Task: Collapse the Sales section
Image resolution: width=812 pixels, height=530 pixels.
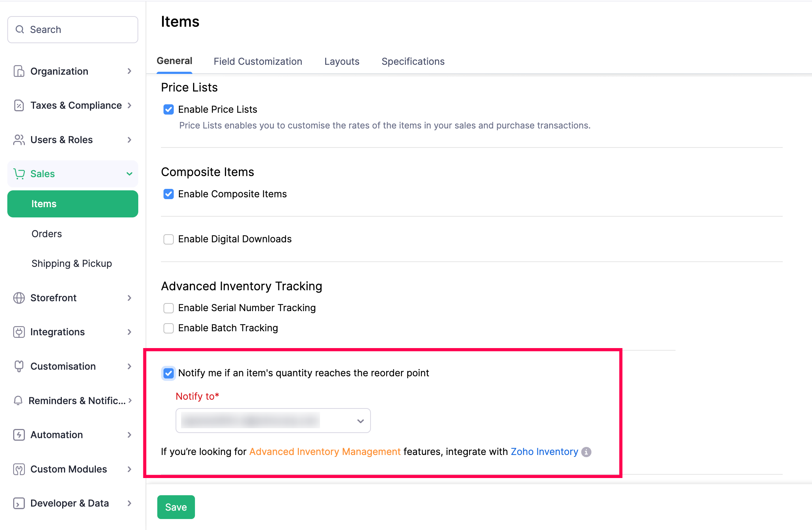Action: (129, 174)
